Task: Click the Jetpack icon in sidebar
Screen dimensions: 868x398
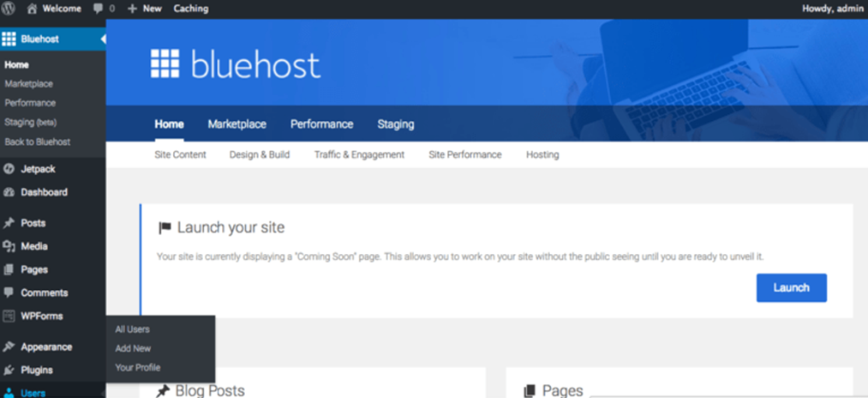Action: click(9, 169)
